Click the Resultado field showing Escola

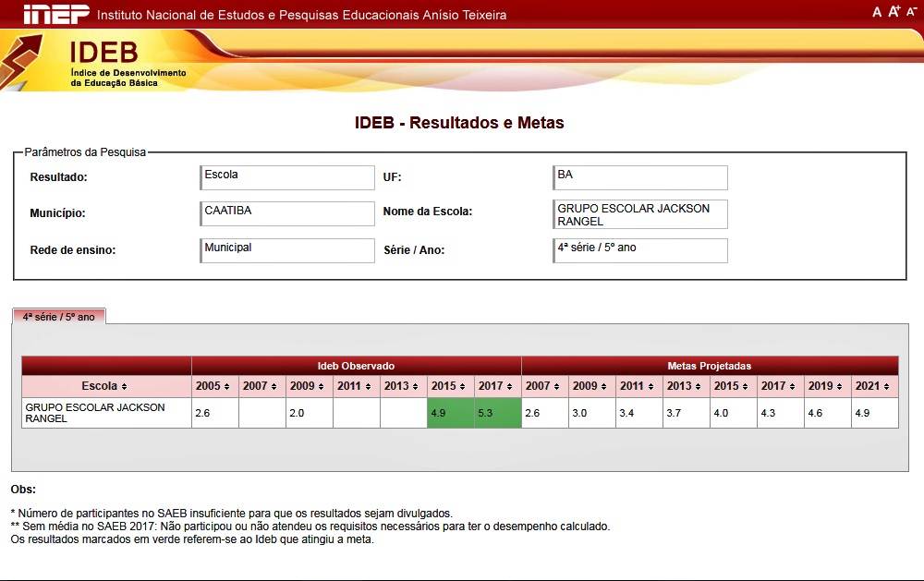coord(287,177)
